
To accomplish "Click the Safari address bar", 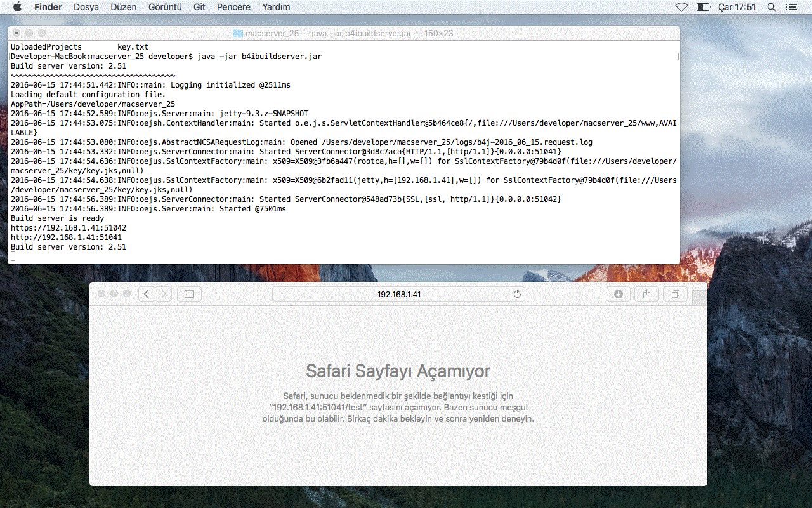I will pyautogui.click(x=399, y=294).
